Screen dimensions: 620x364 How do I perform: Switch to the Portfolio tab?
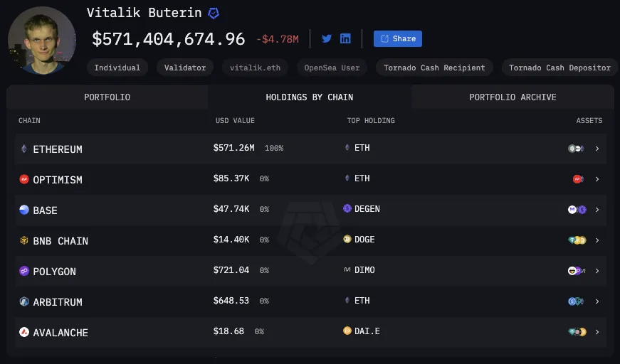[107, 97]
